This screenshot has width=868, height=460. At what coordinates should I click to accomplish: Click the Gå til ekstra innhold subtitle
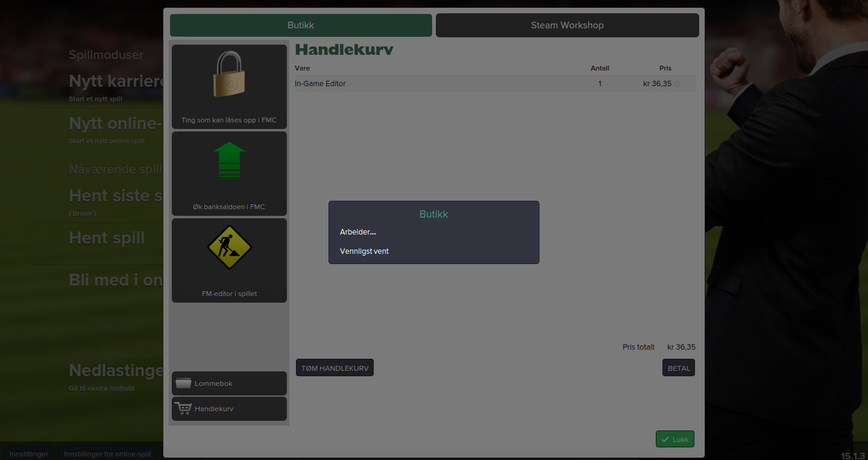click(x=101, y=388)
